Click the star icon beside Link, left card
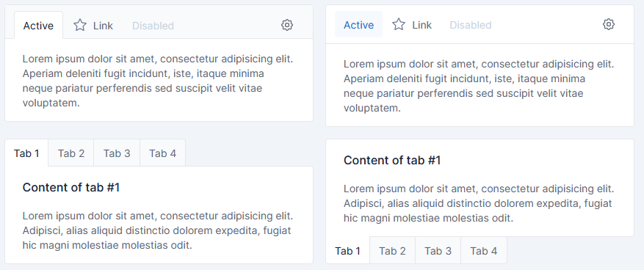644x270 pixels. pos(80,25)
